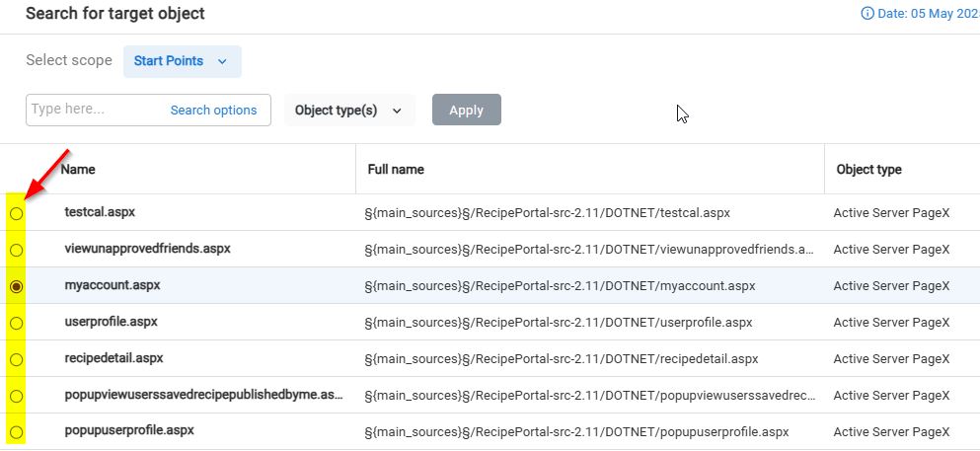Open the Start Points scope dropdown
Image resolution: width=980 pixels, height=451 pixels.
182,61
